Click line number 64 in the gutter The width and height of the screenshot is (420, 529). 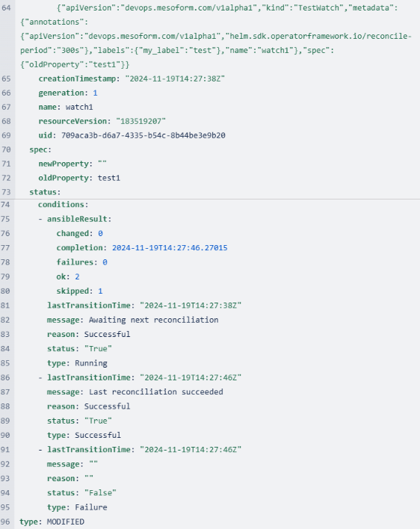[x=6, y=7]
